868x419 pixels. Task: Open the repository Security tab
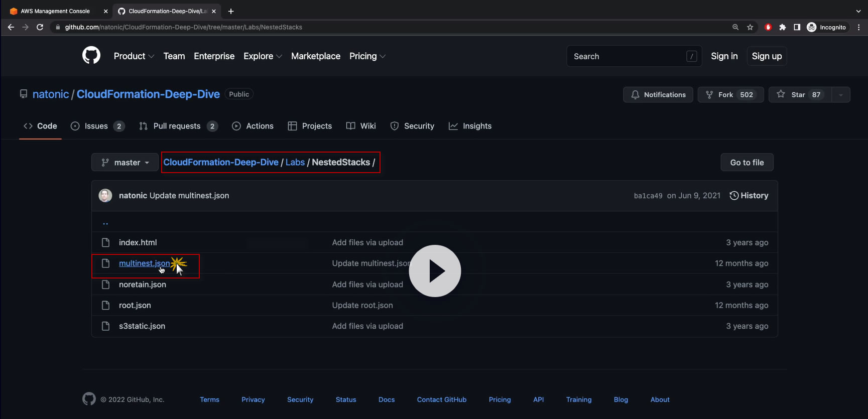click(x=412, y=126)
